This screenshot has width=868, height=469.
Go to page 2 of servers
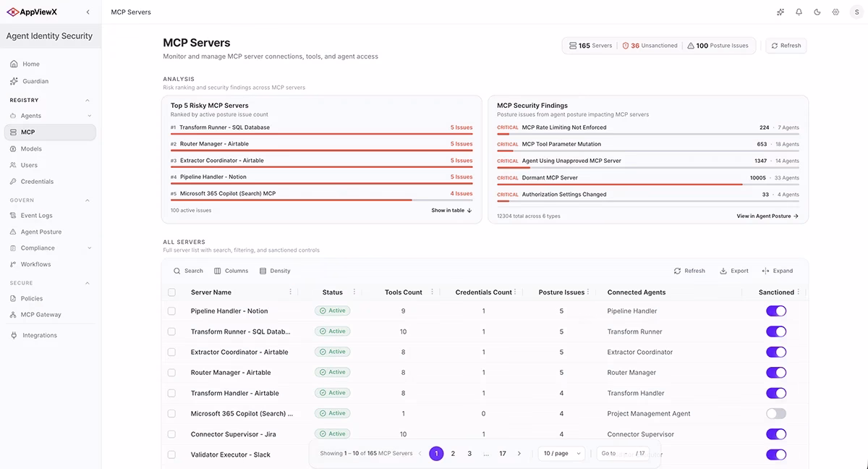453,454
